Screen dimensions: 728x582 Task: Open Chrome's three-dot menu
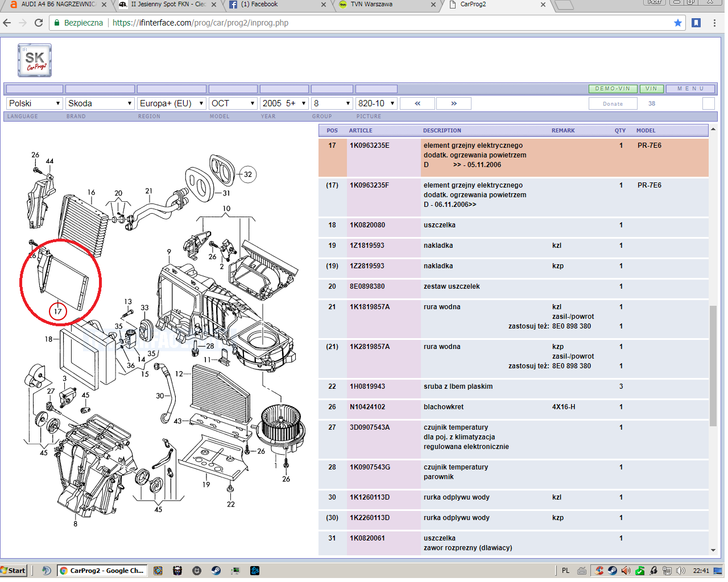[x=714, y=23]
